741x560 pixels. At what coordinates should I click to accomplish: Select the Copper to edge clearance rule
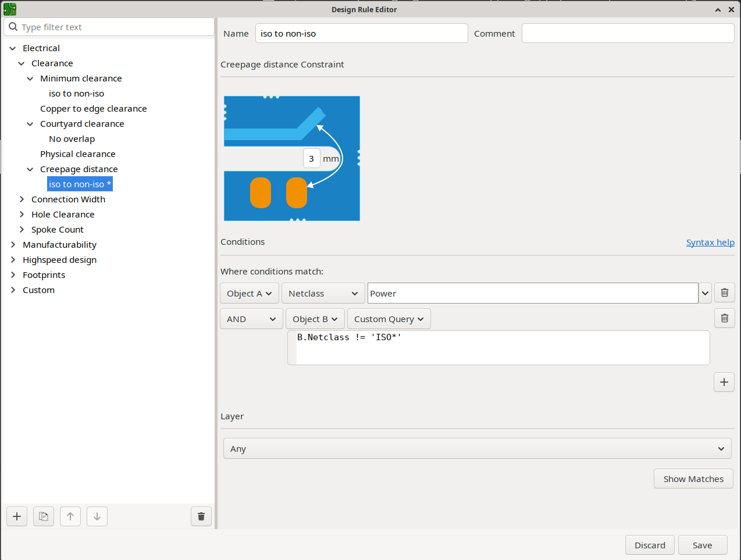point(93,108)
